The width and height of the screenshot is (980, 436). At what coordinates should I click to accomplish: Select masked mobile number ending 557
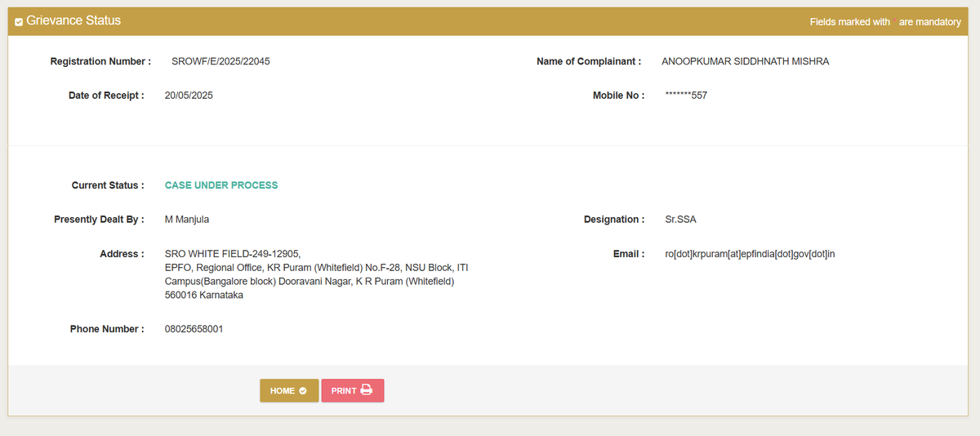click(x=686, y=96)
